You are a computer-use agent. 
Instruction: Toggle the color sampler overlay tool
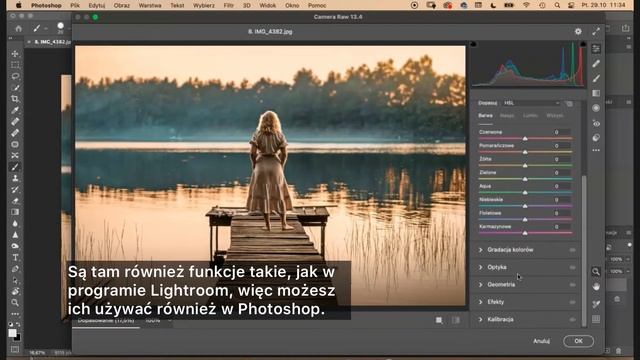596,304
